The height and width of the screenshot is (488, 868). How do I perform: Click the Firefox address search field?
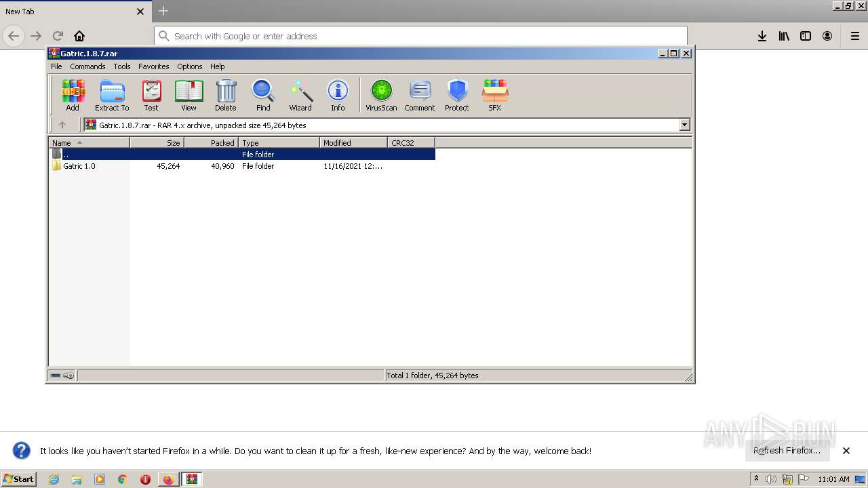420,36
